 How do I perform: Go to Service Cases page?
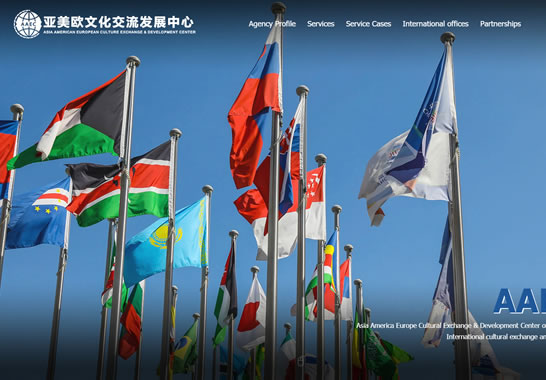pos(368,24)
